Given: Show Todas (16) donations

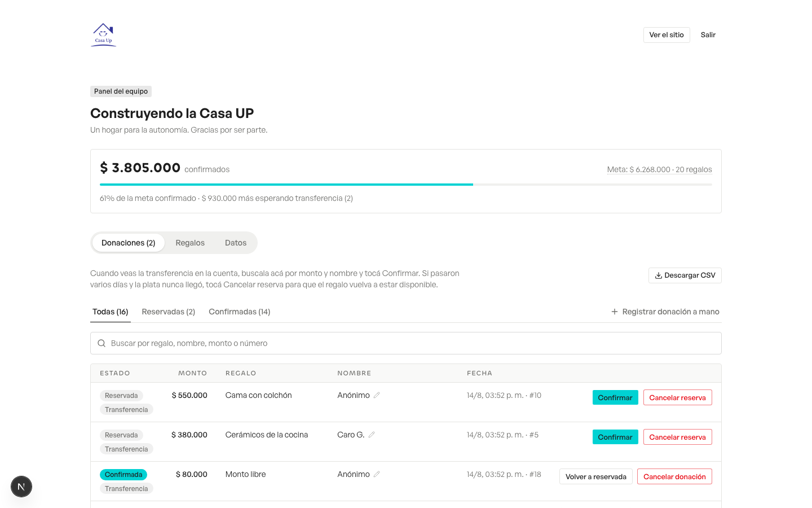Looking at the screenshot, I should pos(111,312).
